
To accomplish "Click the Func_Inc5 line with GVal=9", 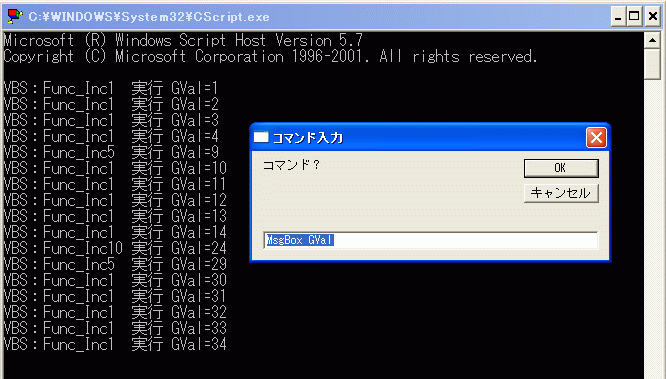I will (111, 153).
